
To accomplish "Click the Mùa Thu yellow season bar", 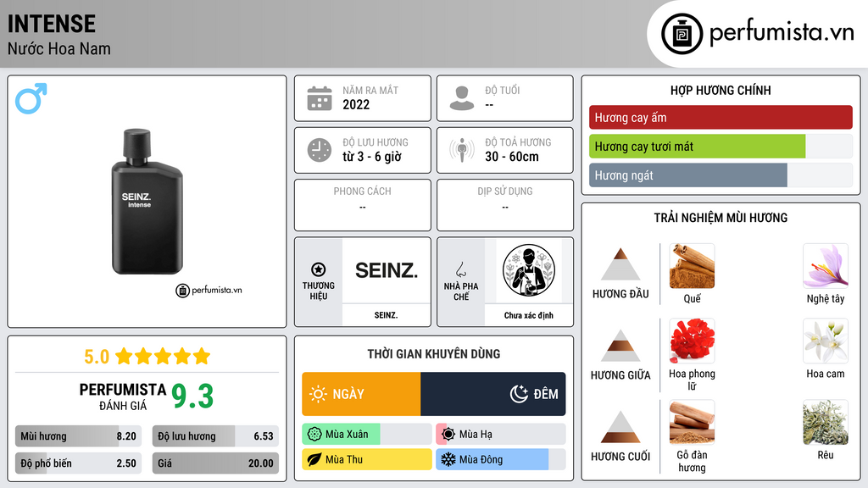I will click(366, 459).
